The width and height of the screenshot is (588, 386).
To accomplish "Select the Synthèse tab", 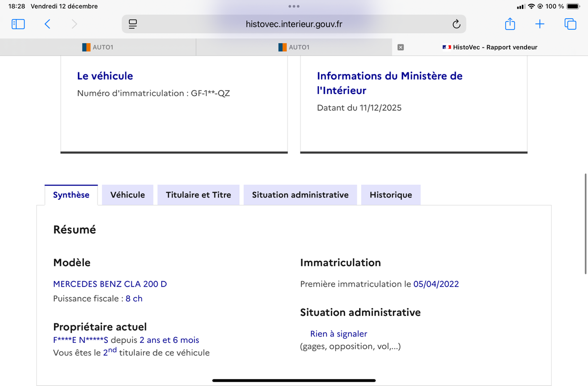I will 71,195.
